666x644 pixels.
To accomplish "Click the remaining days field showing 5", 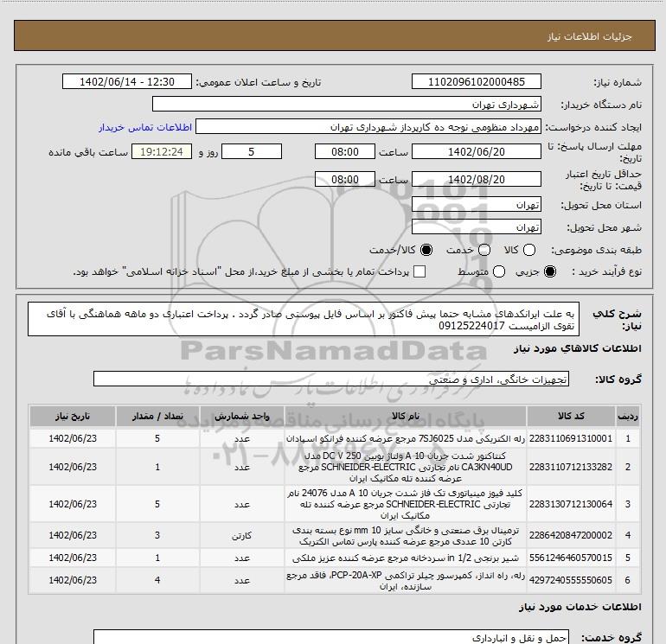I will click(252, 151).
